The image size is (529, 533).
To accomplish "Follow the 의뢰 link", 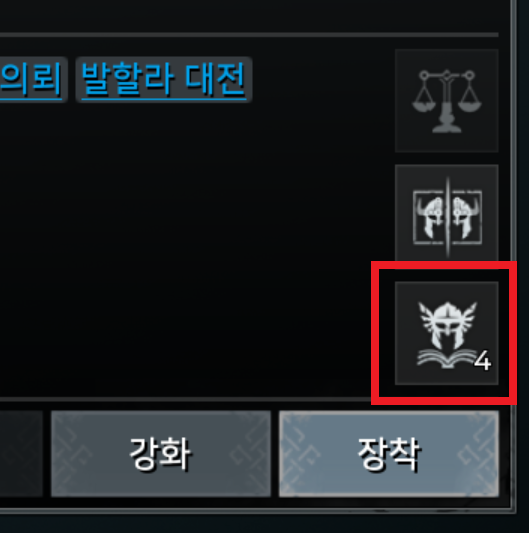I will point(31,80).
